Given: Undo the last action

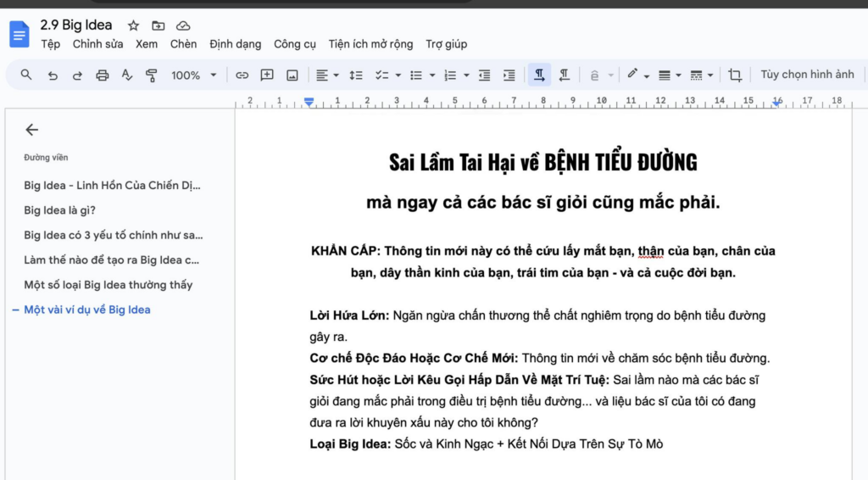Looking at the screenshot, I should pos(53,75).
